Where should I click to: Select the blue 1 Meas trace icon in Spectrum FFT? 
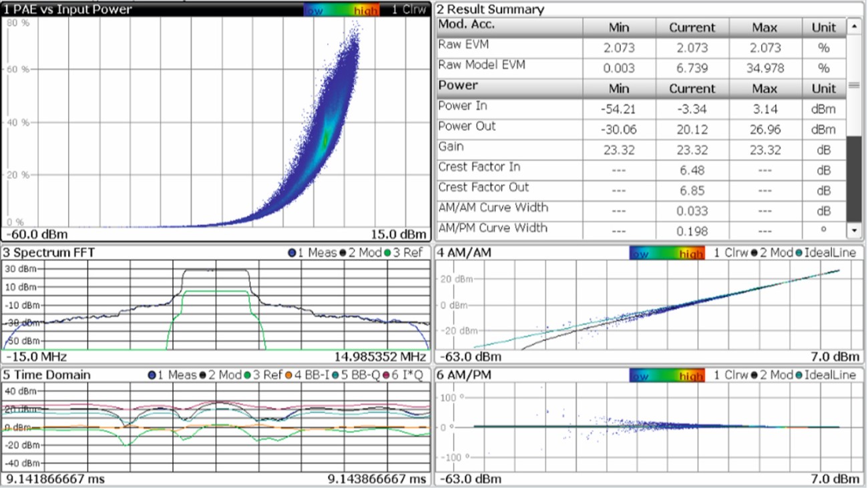pyautogui.click(x=292, y=254)
